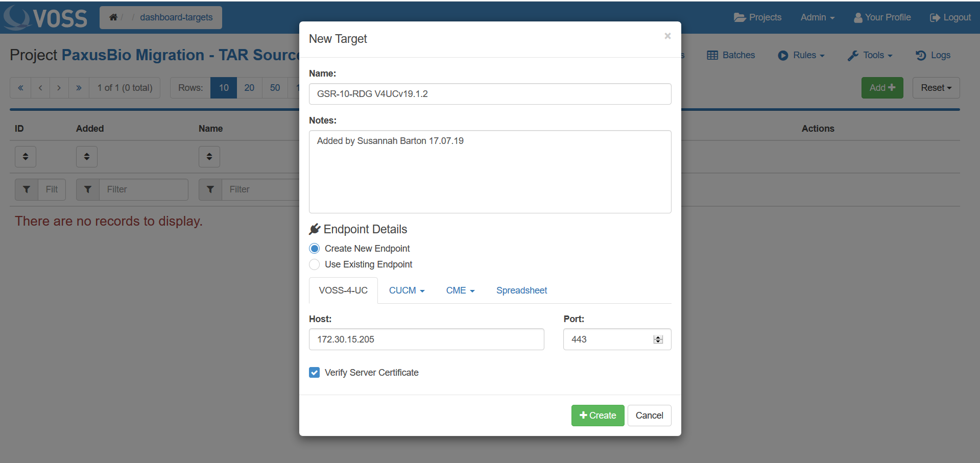This screenshot has width=980, height=463.
Task: Click the funnel icon beside ID filter
Action: point(27,189)
